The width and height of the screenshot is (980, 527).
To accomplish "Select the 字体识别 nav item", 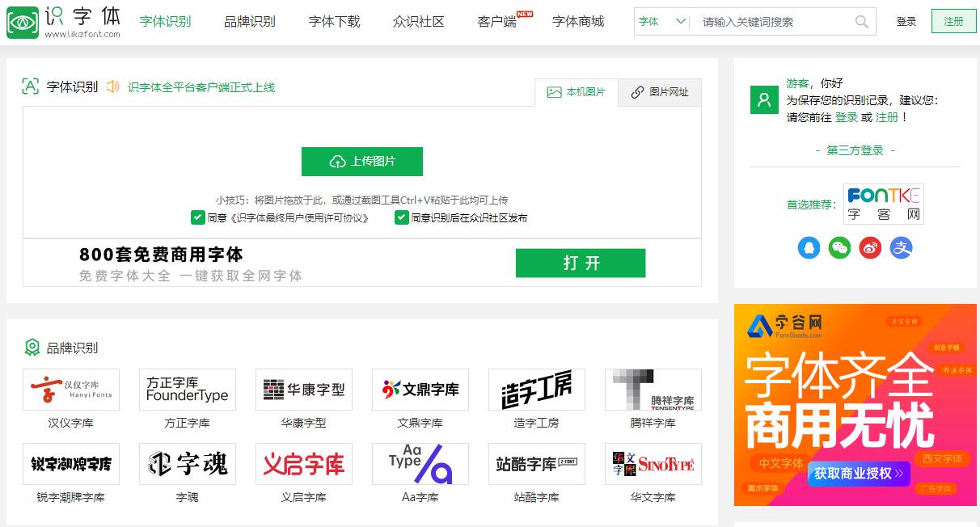I will click(166, 22).
